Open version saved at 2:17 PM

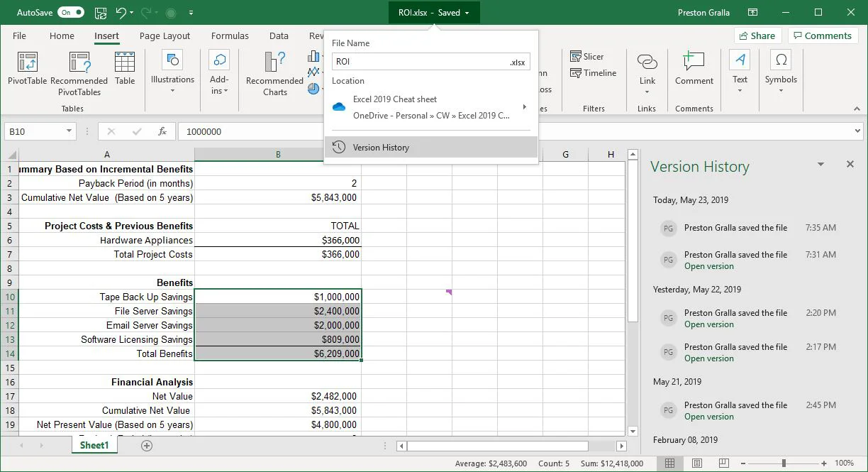[x=709, y=358]
